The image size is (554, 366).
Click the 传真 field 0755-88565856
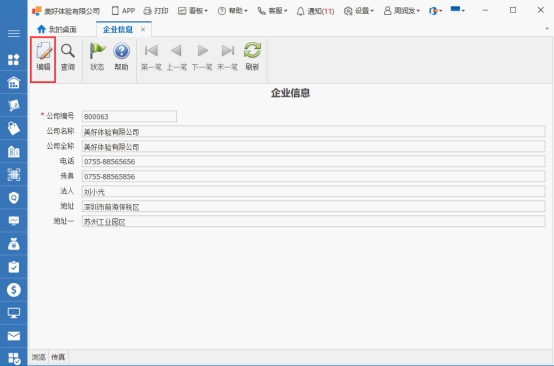tap(314, 176)
